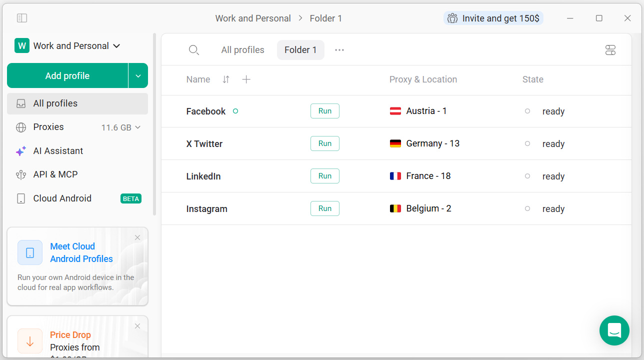This screenshot has height=360, width=644.
Task: Click the Facebook profile status circle
Action: click(x=235, y=111)
